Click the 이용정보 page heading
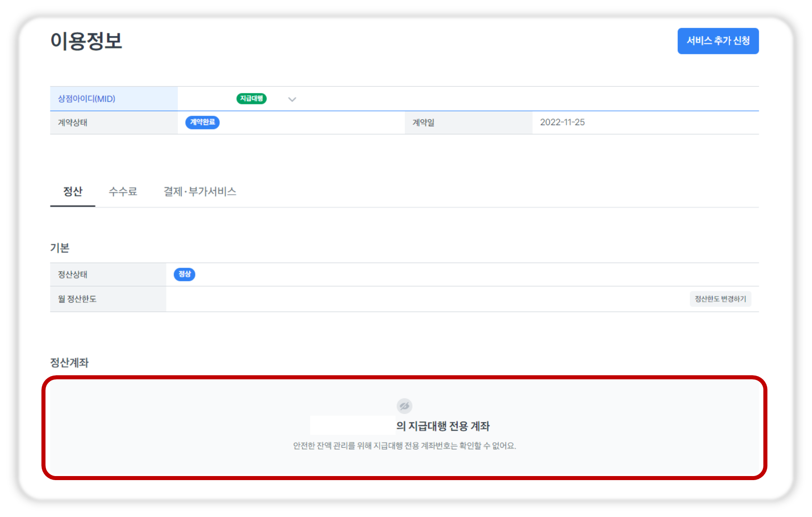The height and width of the screenshot is (517, 812). coord(86,41)
